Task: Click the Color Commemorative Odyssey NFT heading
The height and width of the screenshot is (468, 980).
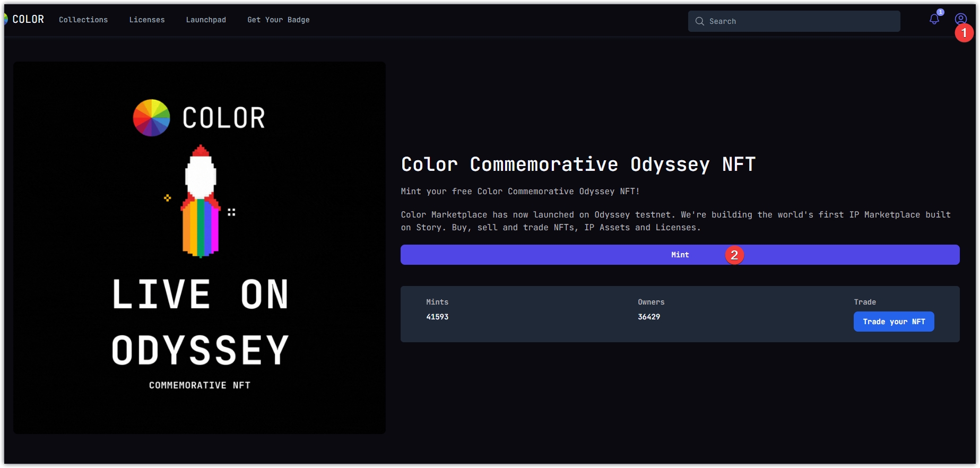Action: (578, 164)
